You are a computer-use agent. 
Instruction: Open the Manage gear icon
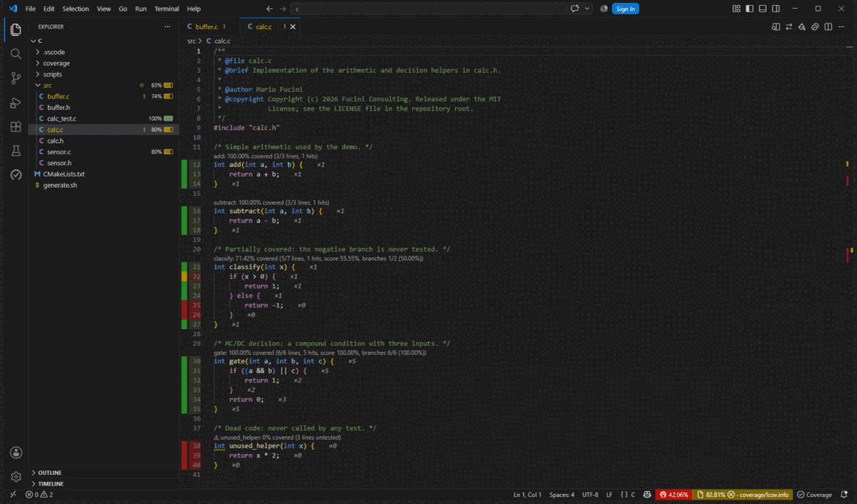(x=16, y=477)
